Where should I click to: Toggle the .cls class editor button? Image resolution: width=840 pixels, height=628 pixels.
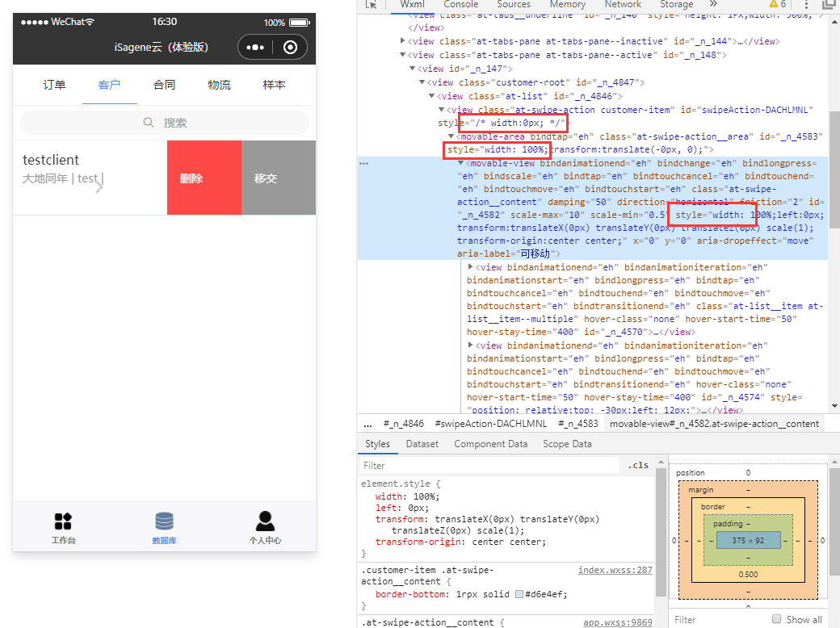coord(638,465)
